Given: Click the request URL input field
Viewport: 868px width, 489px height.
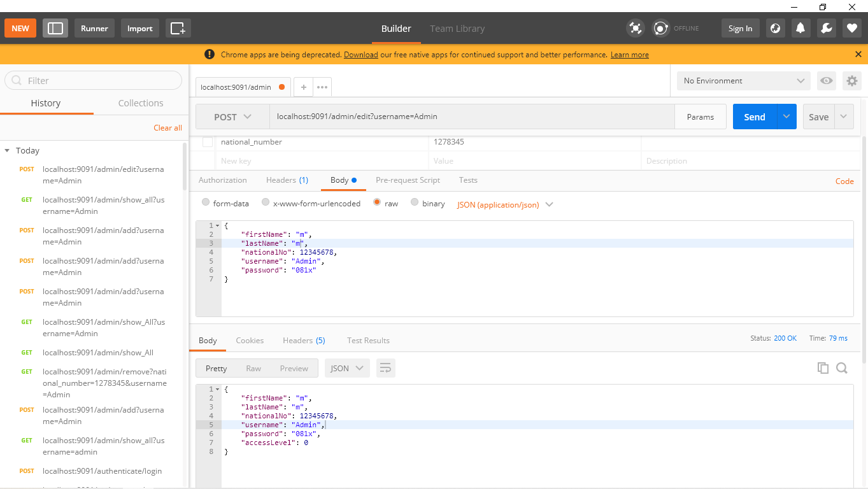Looking at the screenshot, I should [x=472, y=117].
